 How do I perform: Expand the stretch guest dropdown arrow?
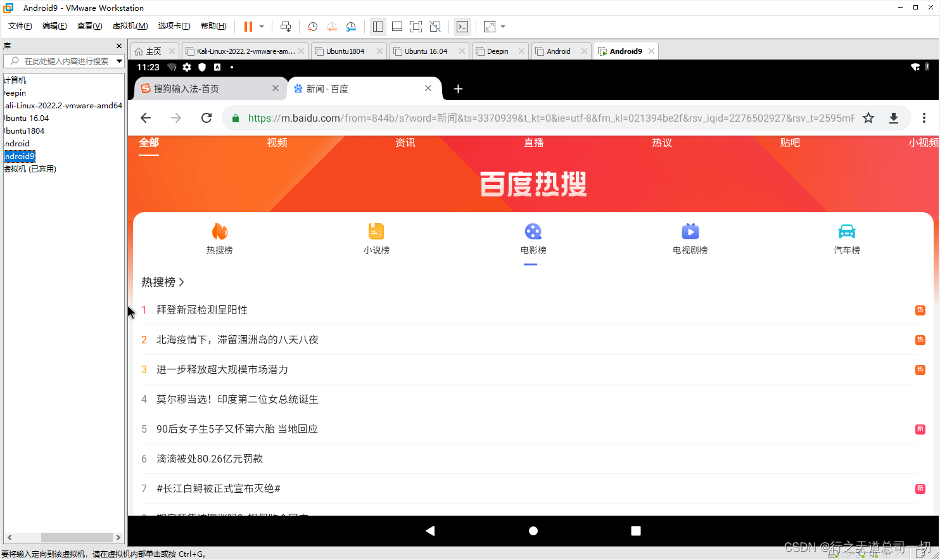[x=503, y=27]
